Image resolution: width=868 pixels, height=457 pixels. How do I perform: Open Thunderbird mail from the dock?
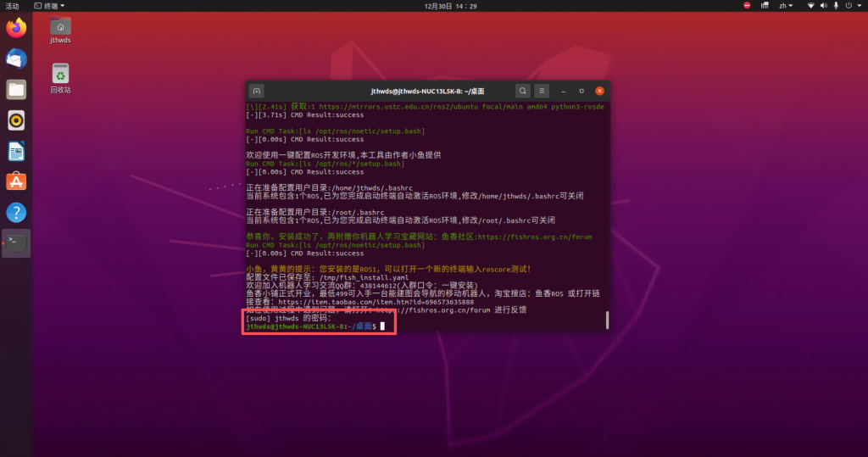(x=16, y=59)
